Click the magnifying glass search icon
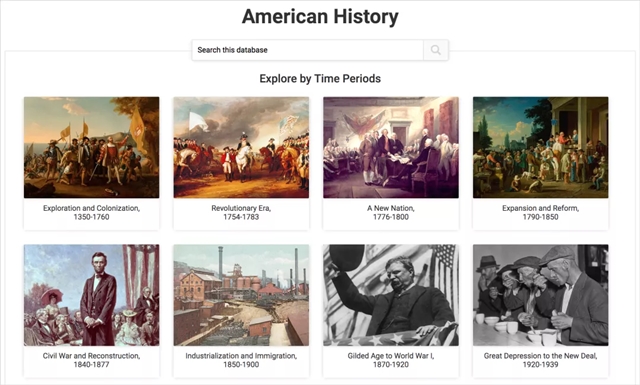This screenshot has width=640, height=385. tap(436, 50)
